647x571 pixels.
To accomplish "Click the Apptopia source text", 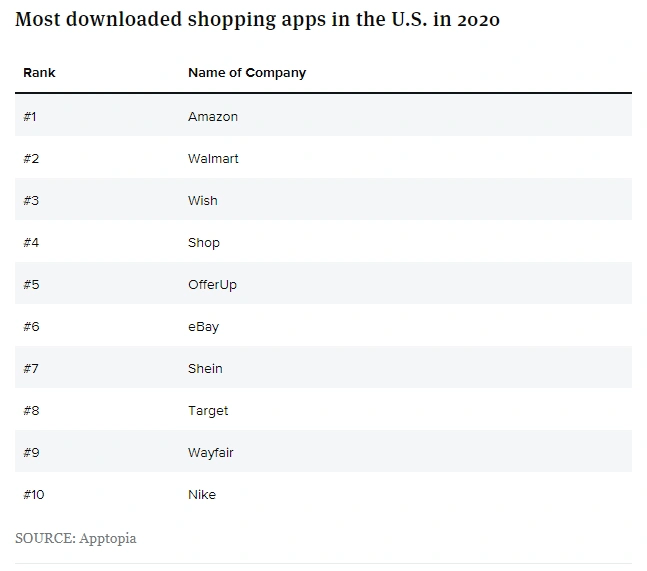I will click(76, 538).
